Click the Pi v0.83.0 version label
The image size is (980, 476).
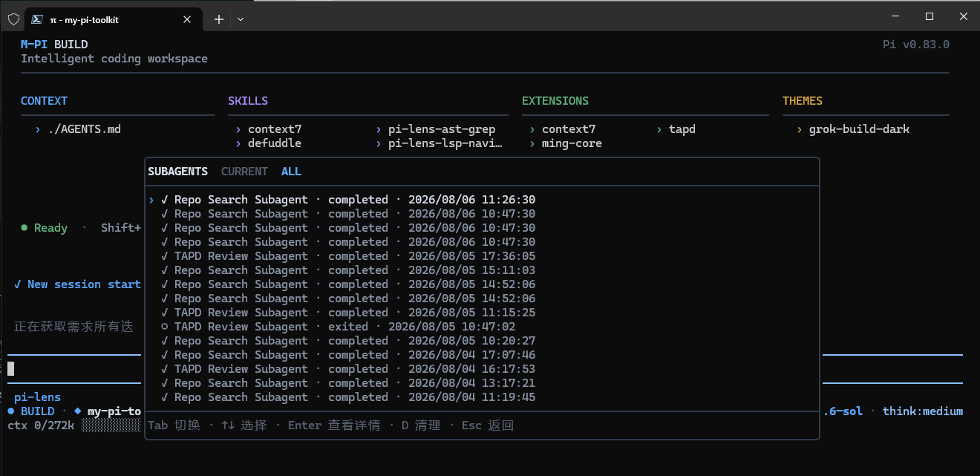[916, 45]
